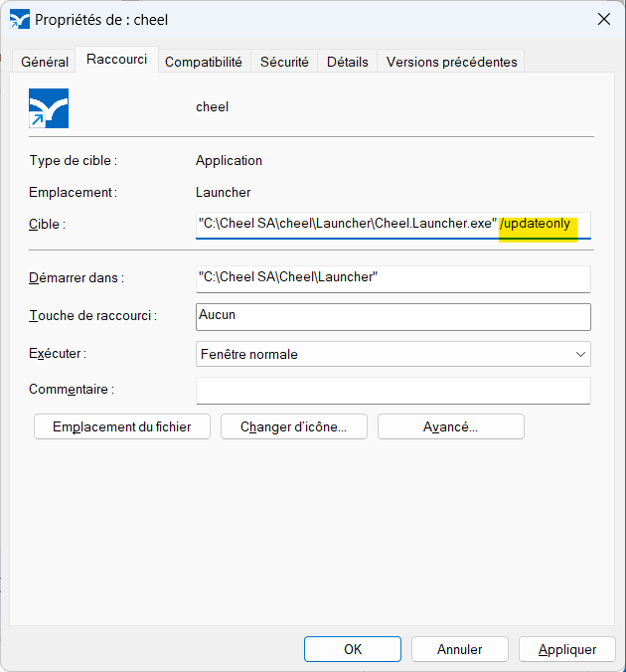Click the Type de cible label
This screenshot has width=626, height=672.
click(74, 161)
